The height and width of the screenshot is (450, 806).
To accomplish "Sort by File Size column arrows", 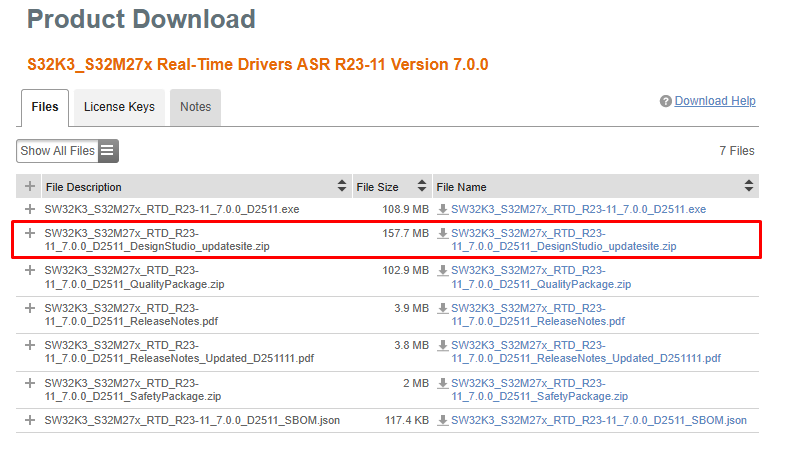I will [x=422, y=186].
